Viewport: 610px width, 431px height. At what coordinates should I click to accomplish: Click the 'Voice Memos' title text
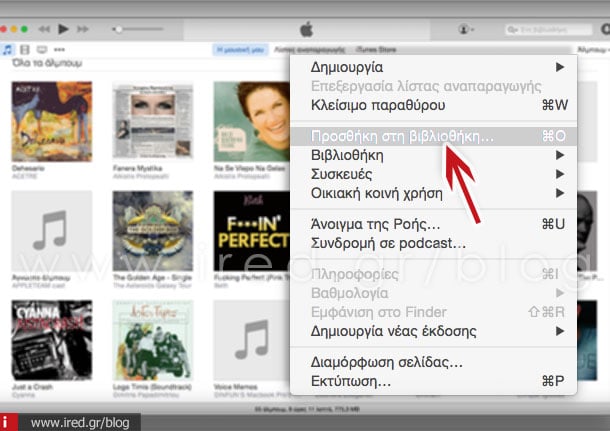coord(236,387)
